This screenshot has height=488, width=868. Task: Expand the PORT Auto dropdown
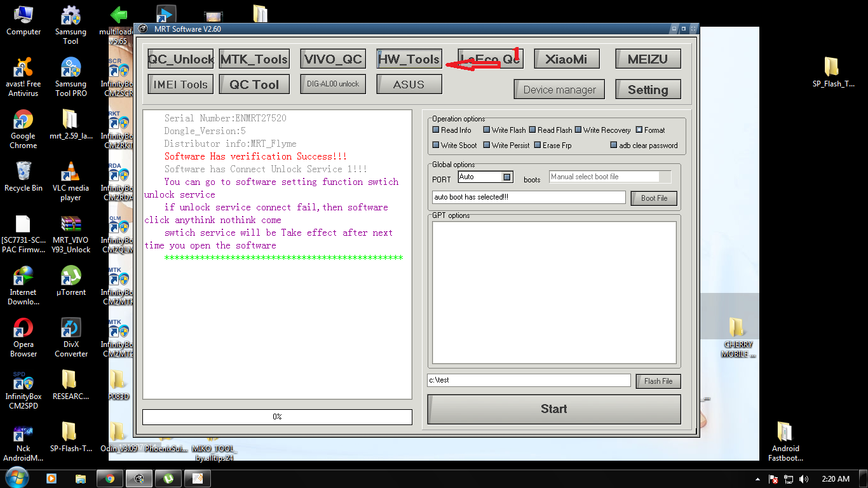pos(507,177)
